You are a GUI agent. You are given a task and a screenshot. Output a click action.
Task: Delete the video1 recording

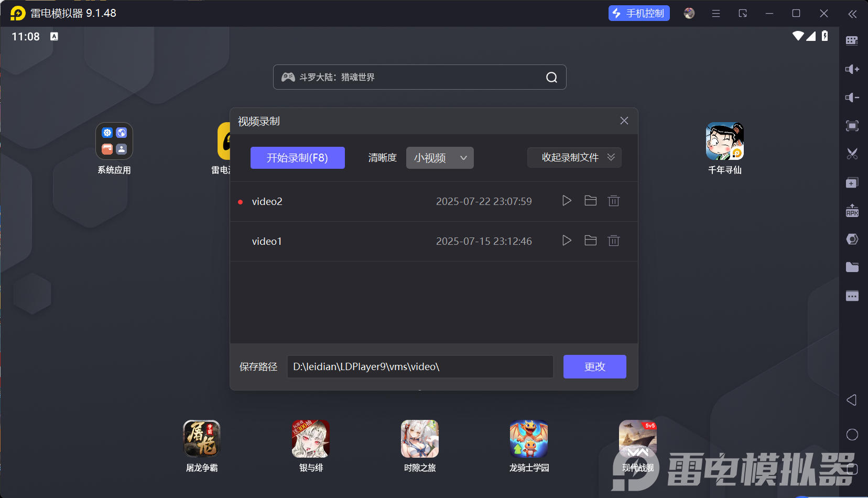[x=614, y=241]
